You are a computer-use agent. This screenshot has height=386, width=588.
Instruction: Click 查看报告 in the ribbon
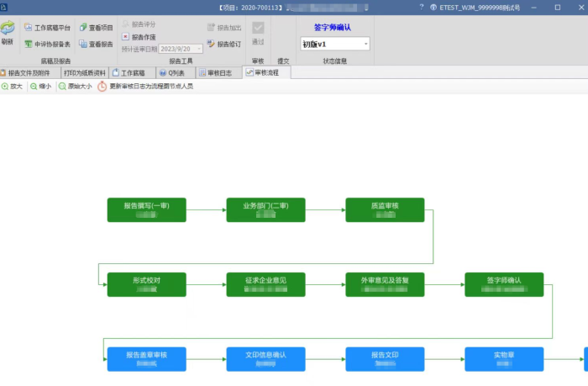(96, 44)
